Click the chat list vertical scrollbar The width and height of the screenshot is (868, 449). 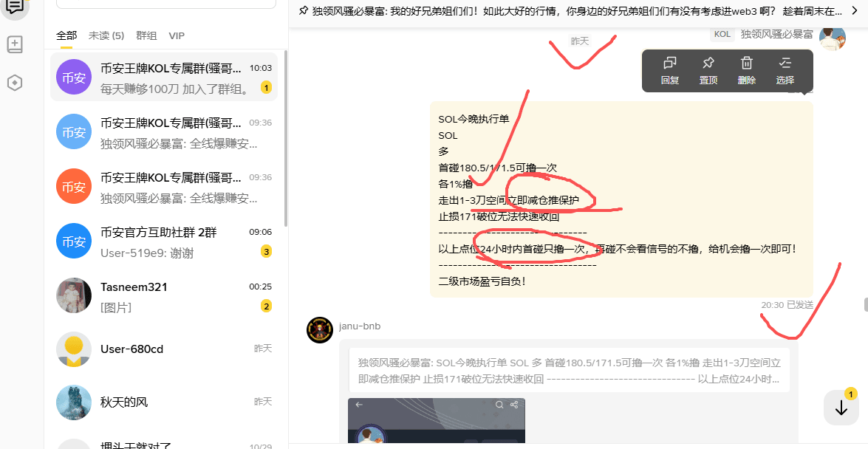pyautogui.click(x=285, y=138)
